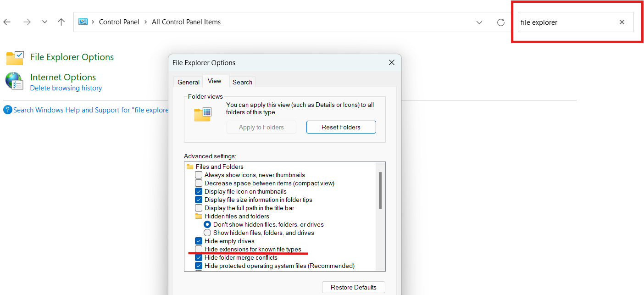Screen dimensions: 644x295
Task: Click the Files and Folders folder icon
Action: coord(190,167)
